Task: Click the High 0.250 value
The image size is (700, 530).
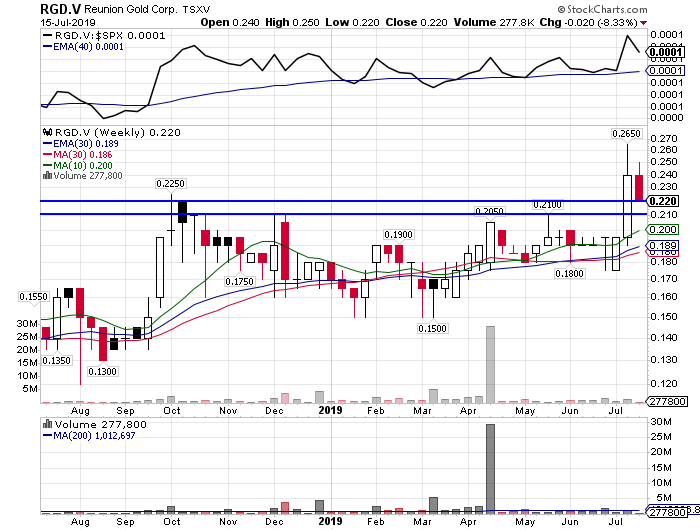Action: click(292, 22)
